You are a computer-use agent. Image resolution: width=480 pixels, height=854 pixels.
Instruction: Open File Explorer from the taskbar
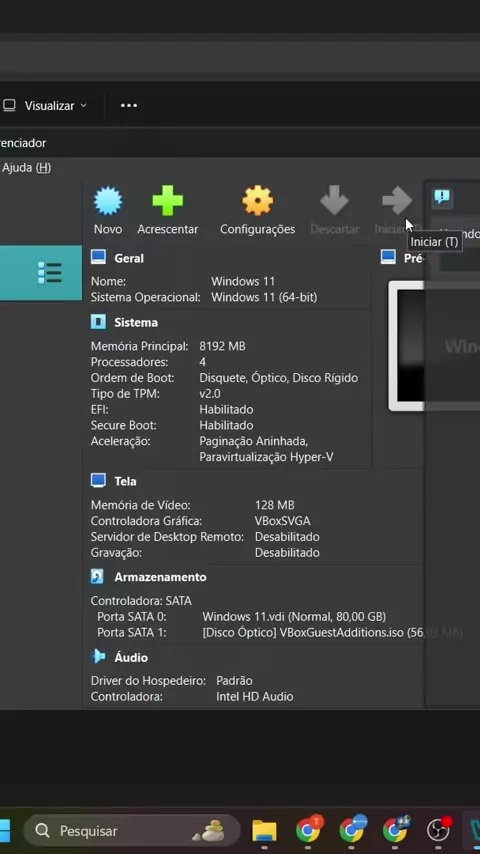[x=264, y=831]
